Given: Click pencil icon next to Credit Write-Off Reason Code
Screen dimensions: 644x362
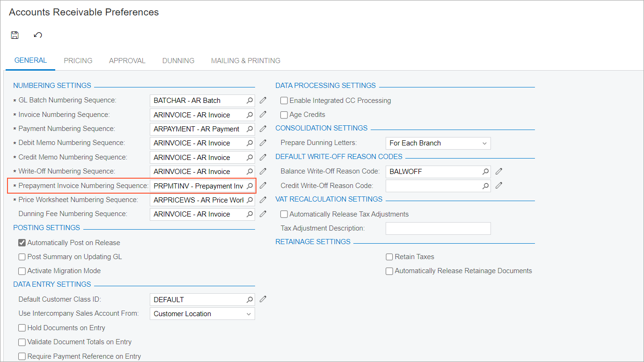Looking at the screenshot, I should [499, 186].
